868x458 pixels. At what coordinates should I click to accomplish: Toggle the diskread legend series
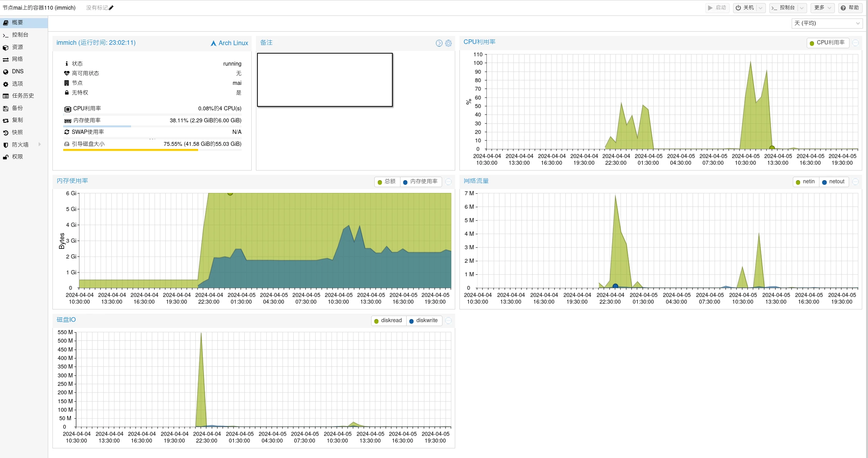click(389, 321)
